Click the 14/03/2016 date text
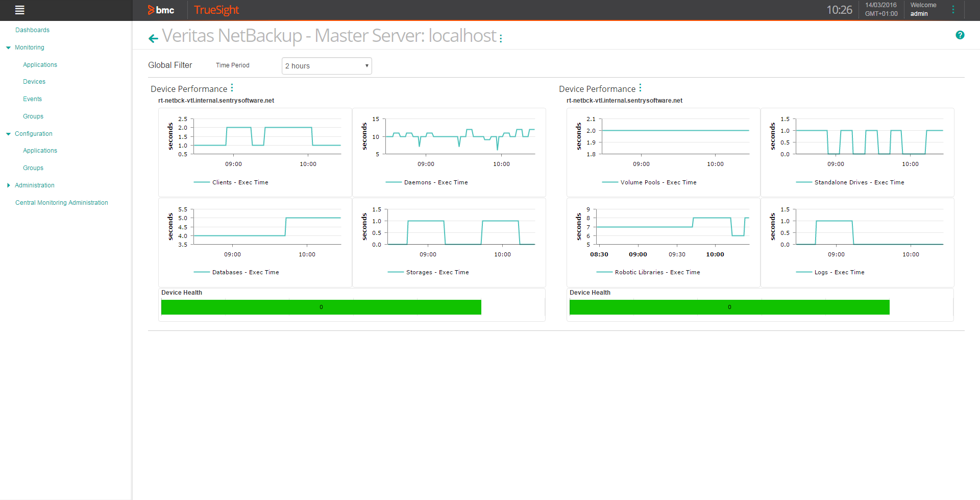Screen dimensions: 980x500 point(881,5)
